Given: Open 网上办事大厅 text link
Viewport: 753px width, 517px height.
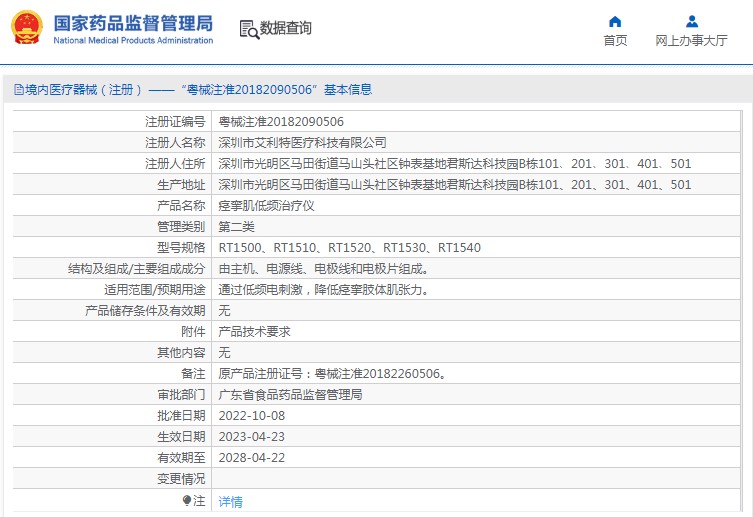Looking at the screenshot, I should point(692,40).
